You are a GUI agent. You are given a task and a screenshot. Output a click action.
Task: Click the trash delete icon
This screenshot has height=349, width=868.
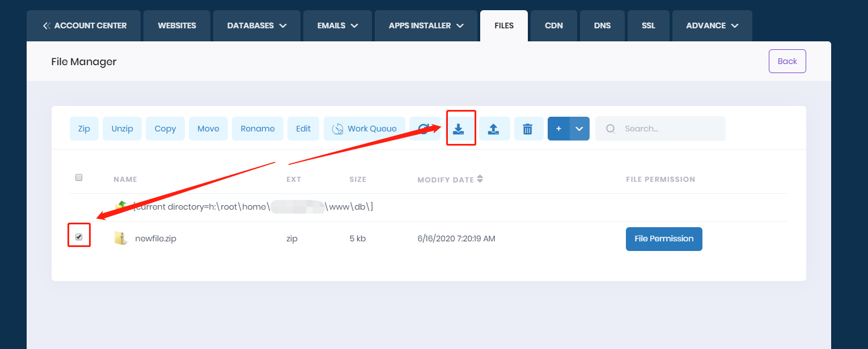(528, 129)
